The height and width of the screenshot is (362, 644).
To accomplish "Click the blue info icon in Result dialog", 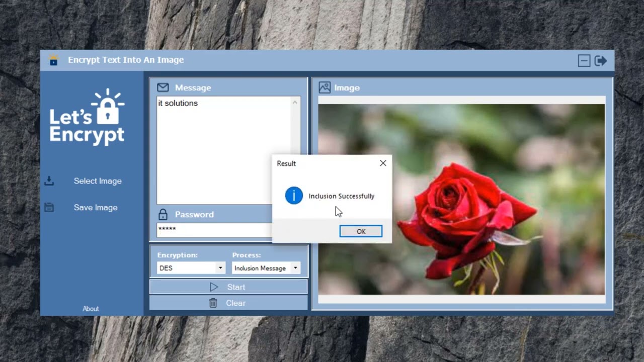I will (294, 196).
